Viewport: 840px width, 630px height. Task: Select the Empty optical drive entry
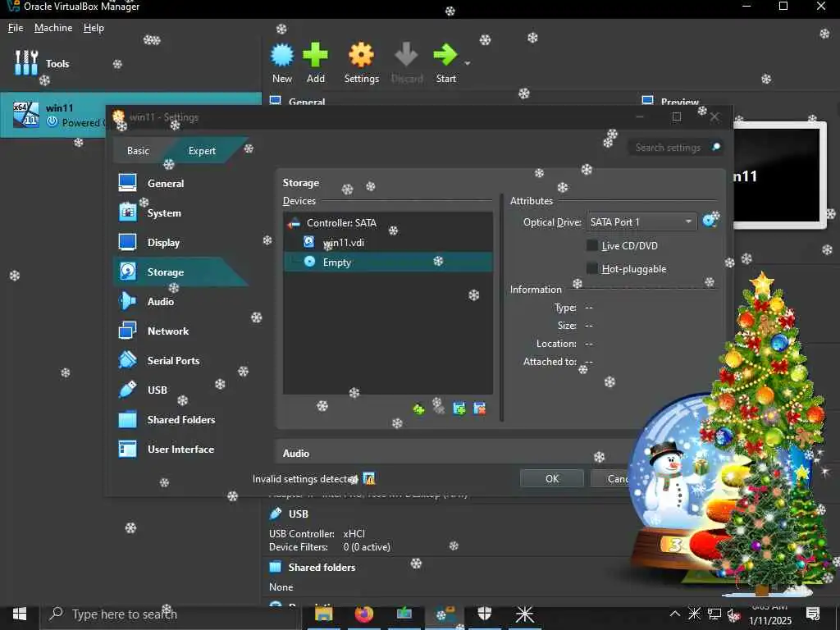click(x=388, y=262)
